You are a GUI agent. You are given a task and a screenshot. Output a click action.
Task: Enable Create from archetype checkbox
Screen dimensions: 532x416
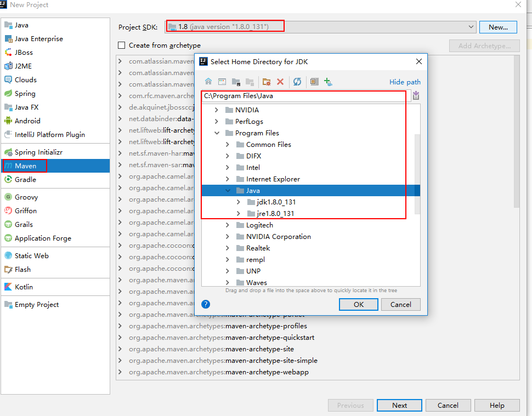[121, 45]
